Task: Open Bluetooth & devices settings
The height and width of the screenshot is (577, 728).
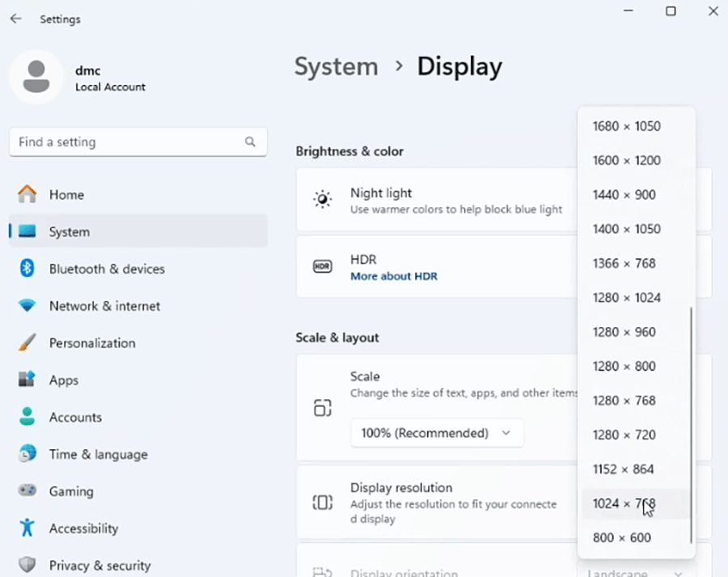Action: [x=138, y=269]
